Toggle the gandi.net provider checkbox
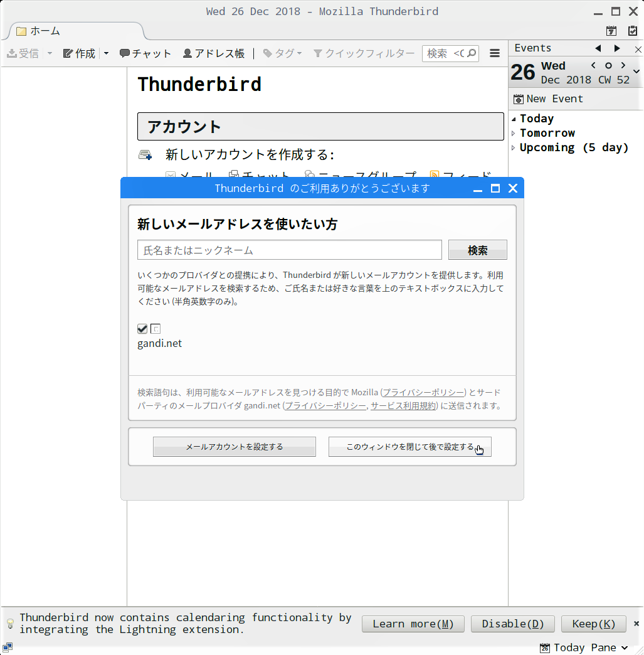Image resolution: width=644 pixels, height=655 pixels. 142,329
